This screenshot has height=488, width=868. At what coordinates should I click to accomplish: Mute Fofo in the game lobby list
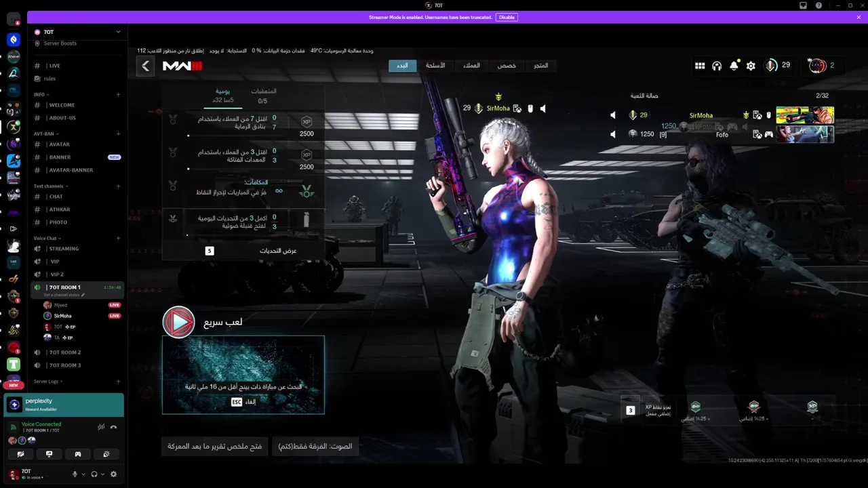tap(613, 134)
